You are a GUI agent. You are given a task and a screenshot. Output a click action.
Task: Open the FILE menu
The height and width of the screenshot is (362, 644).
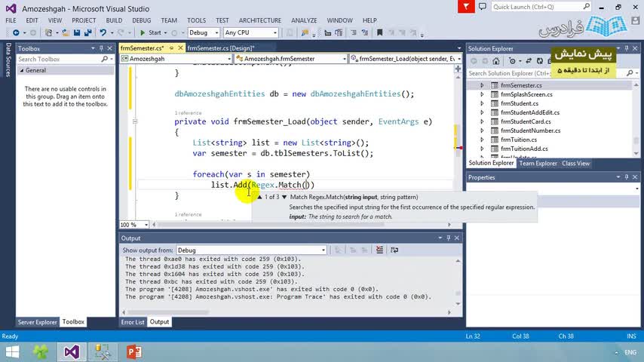(11, 20)
